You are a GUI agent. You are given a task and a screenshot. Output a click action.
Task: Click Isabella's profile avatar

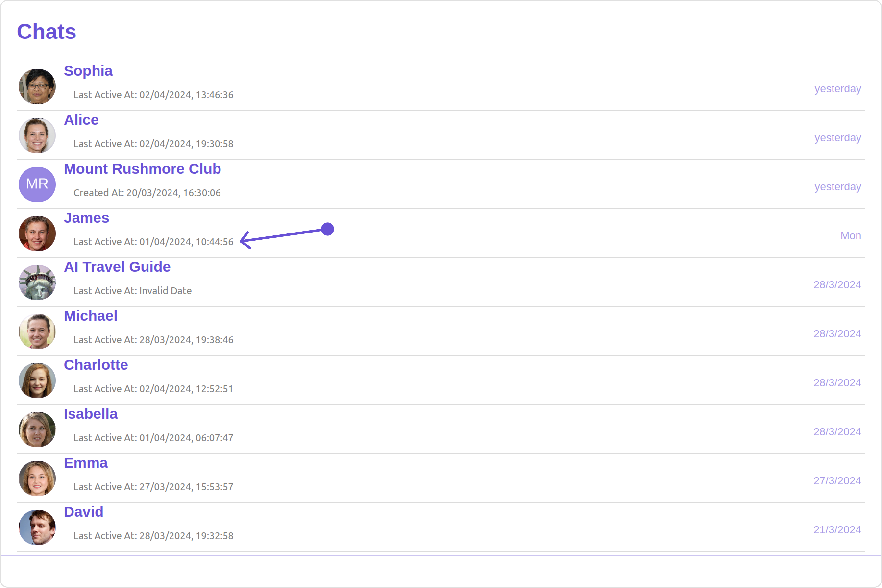[x=37, y=429]
